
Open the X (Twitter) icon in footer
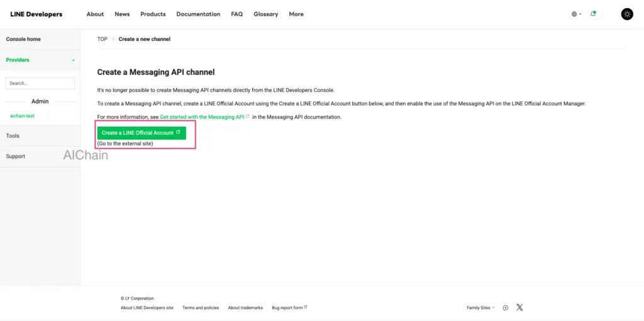[519, 307]
